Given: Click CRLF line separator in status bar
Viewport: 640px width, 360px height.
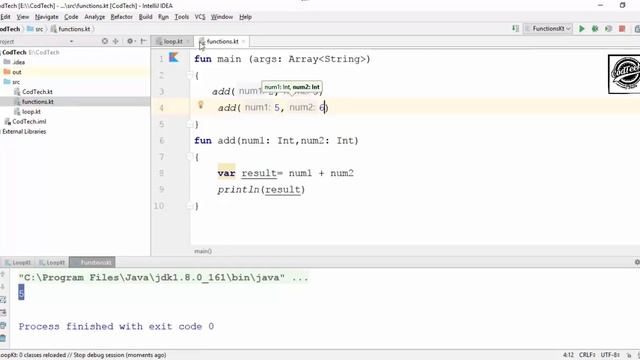Looking at the screenshot, I should coord(587,355).
